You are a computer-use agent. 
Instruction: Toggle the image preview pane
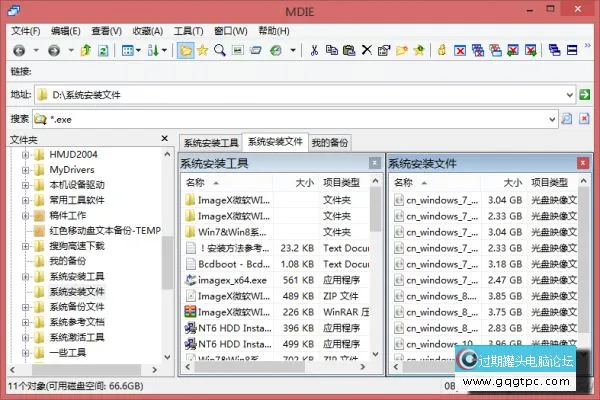click(238, 50)
